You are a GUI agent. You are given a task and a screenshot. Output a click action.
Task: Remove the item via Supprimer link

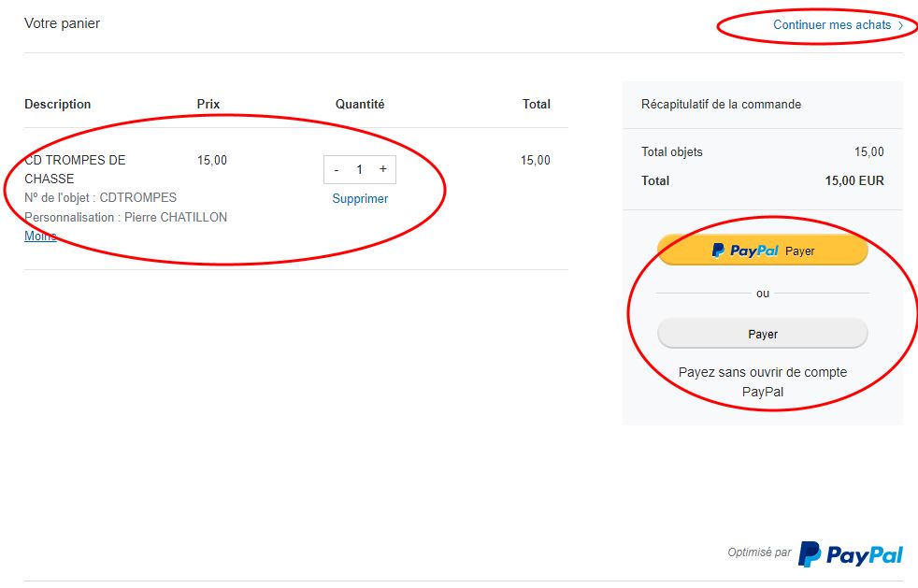(360, 198)
